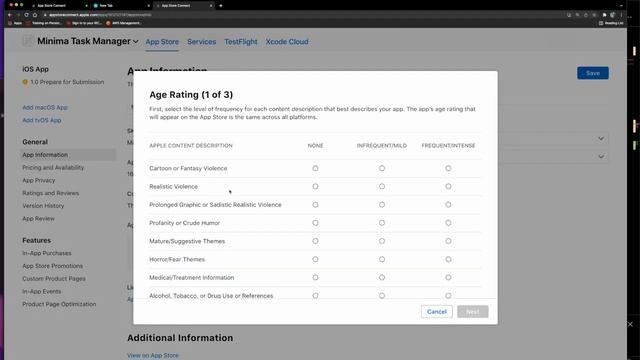Open In-App Purchases in the sidebar

(x=47, y=253)
